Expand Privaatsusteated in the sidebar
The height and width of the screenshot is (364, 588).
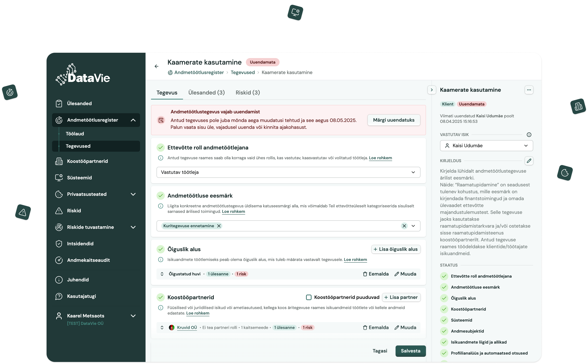133,194
